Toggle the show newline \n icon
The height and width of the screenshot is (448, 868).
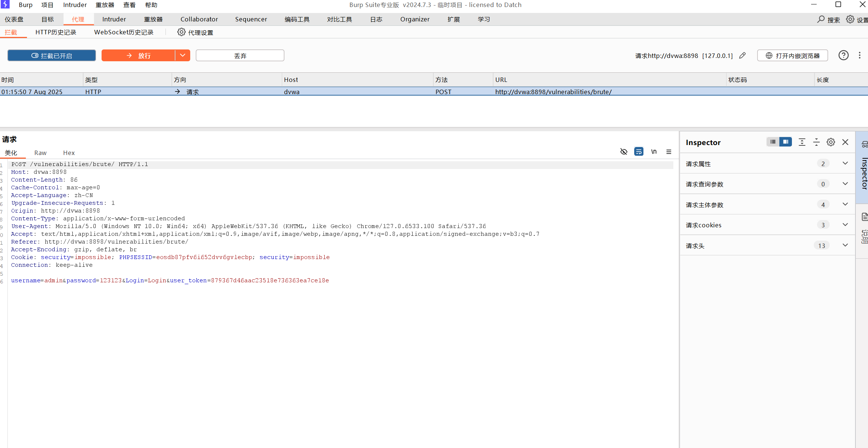pos(654,152)
